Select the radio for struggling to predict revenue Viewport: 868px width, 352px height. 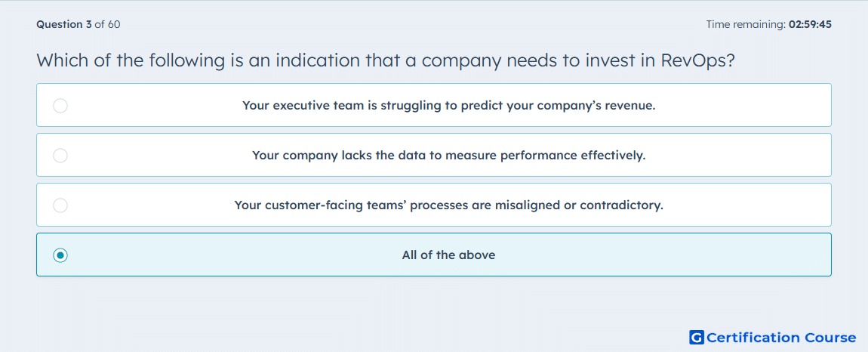[x=60, y=105]
